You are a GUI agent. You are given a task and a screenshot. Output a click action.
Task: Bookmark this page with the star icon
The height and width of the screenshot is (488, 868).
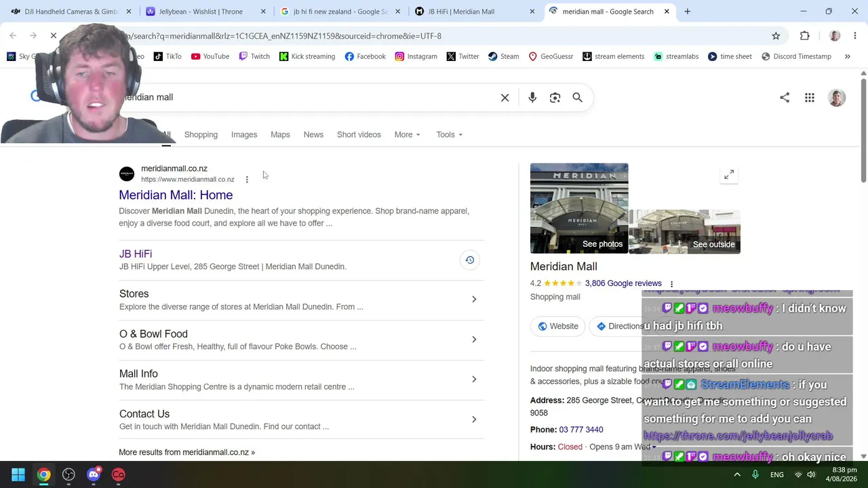pos(776,36)
